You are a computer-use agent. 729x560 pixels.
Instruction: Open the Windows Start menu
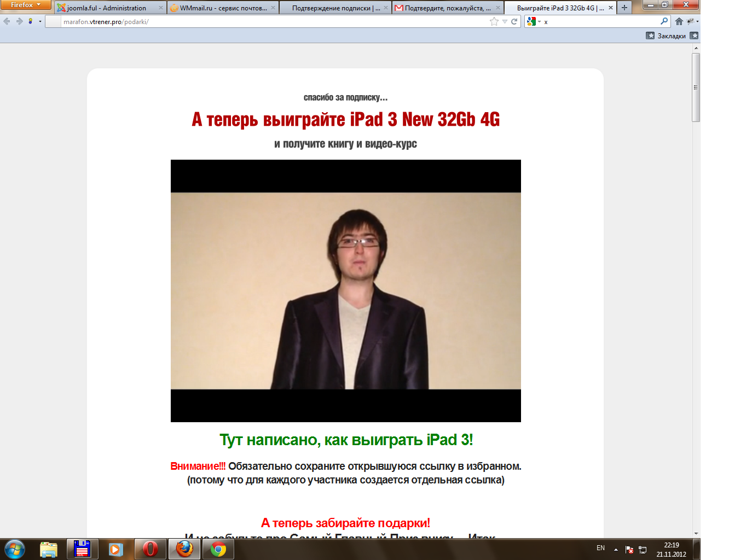(15, 549)
